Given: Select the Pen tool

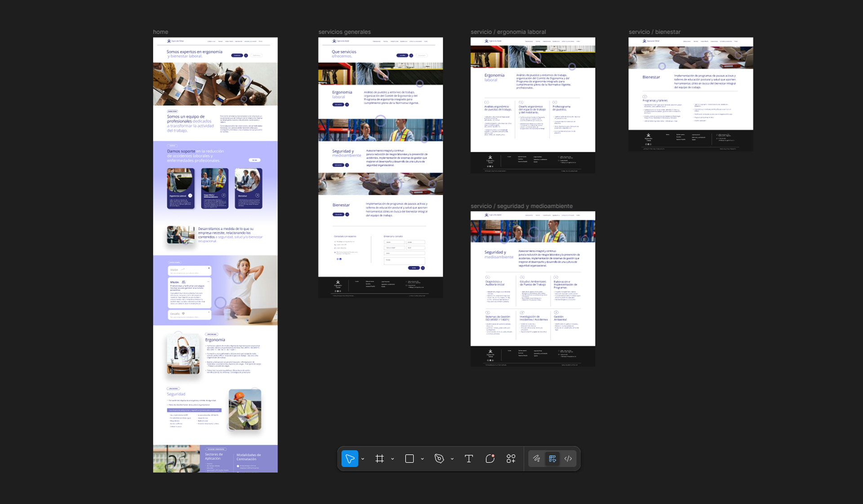Looking at the screenshot, I should pos(439,459).
